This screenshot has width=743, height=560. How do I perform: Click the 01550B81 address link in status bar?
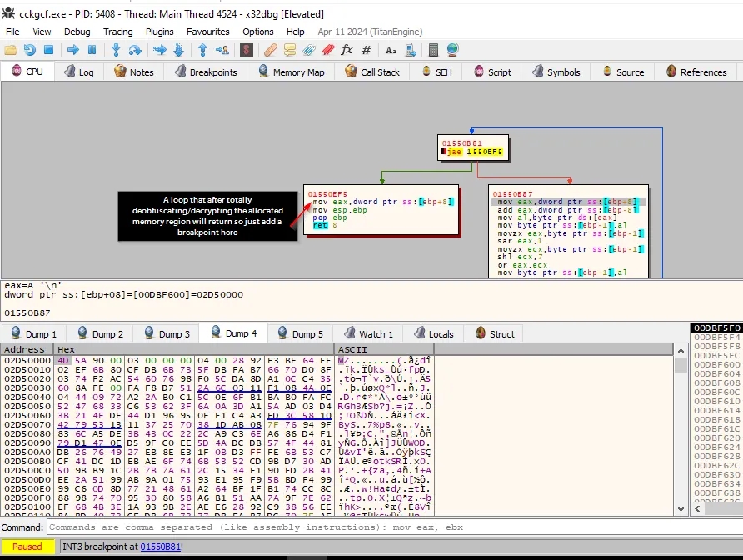pos(159,547)
